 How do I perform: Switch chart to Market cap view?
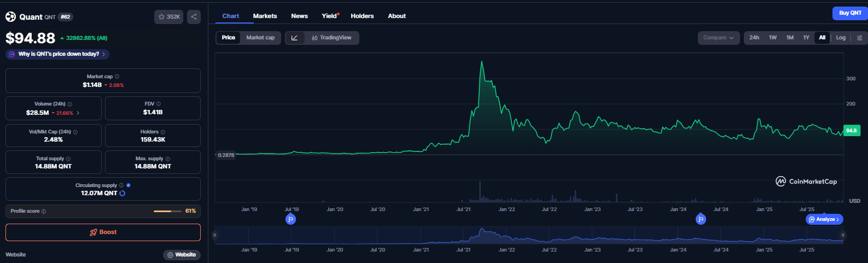[x=260, y=38]
